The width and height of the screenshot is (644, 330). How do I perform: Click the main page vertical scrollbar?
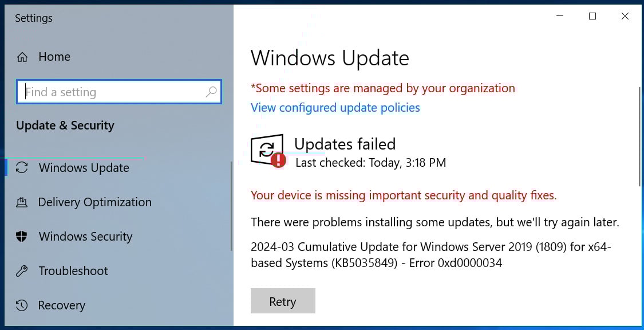click(x=639, y=136)
